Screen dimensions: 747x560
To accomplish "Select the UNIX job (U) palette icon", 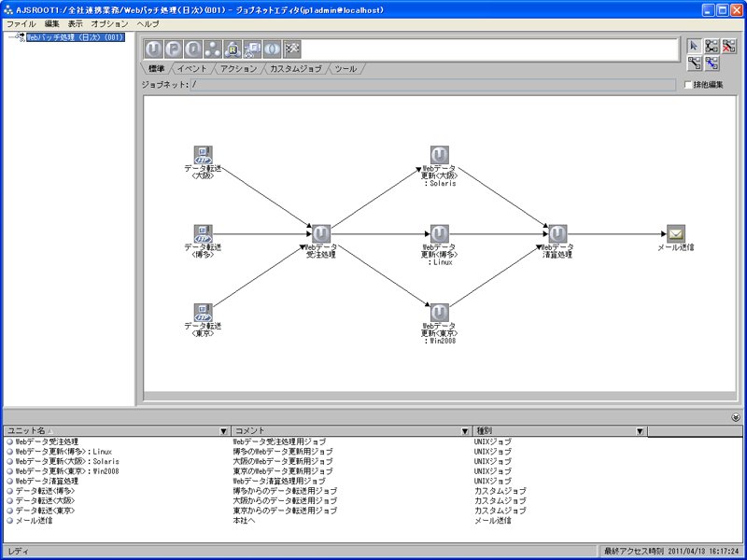I will coord(153,49).
